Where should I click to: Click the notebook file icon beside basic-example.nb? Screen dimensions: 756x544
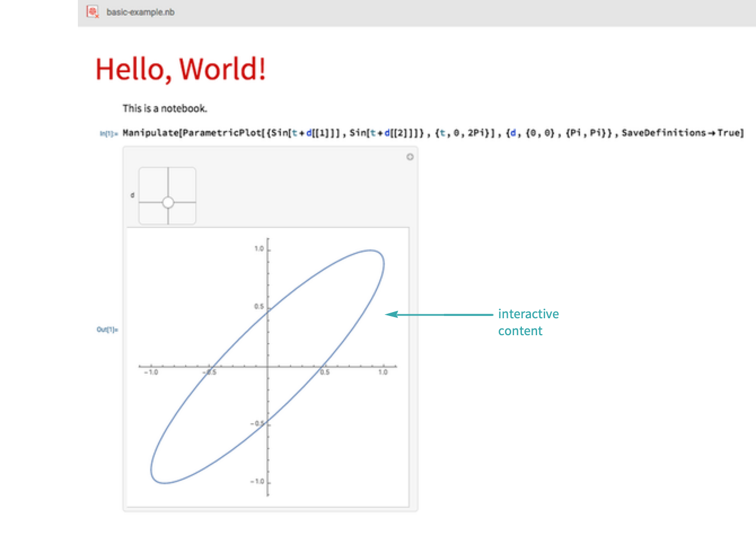pyautogui.click(x=93, y=12)
